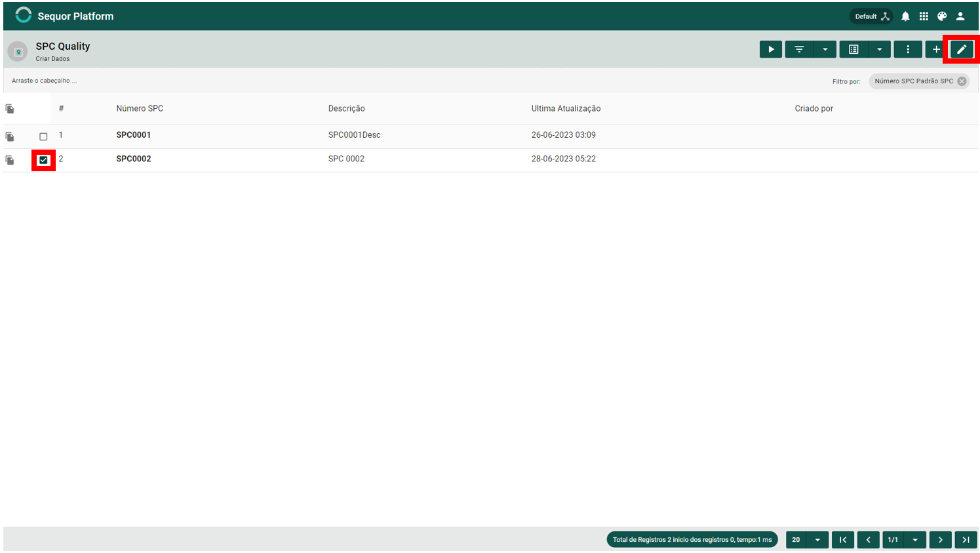The image size is (980, 553).
Task: Click the SPC 0002 description cell
Action: [x=346, y=159]
